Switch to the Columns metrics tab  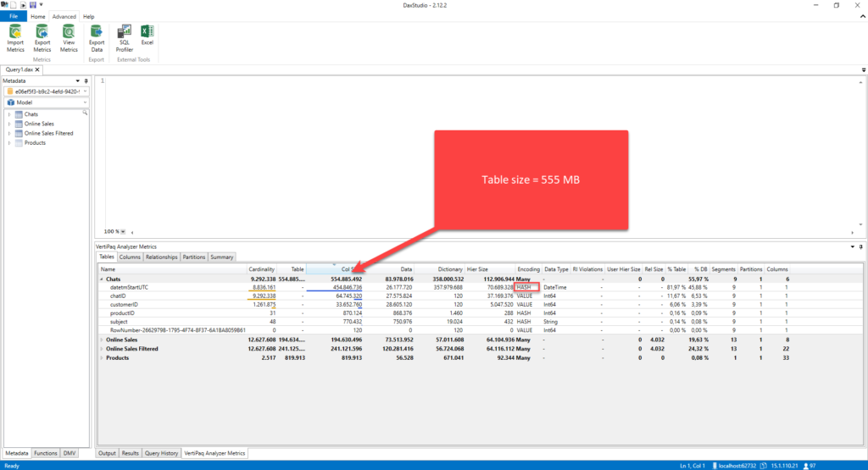tap(130, 257)
